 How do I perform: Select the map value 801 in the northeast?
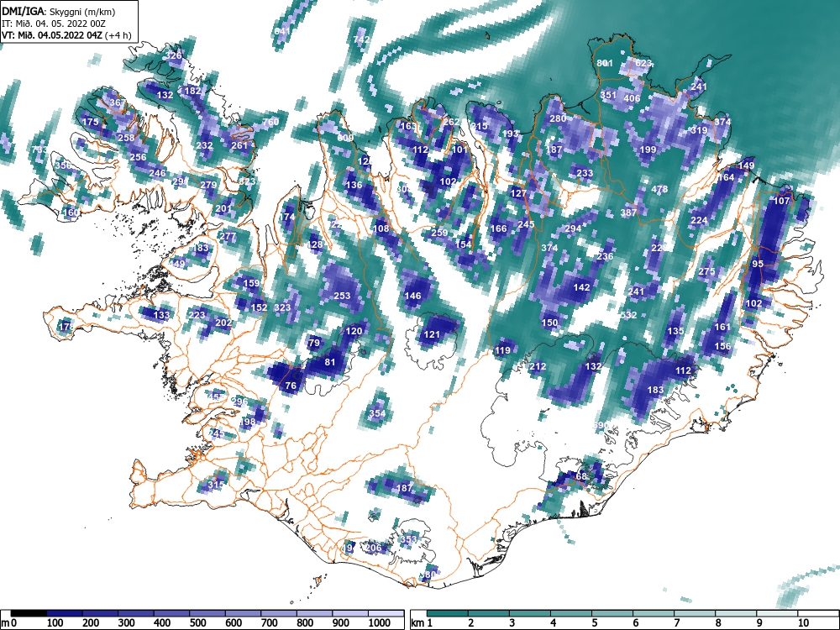605,63
